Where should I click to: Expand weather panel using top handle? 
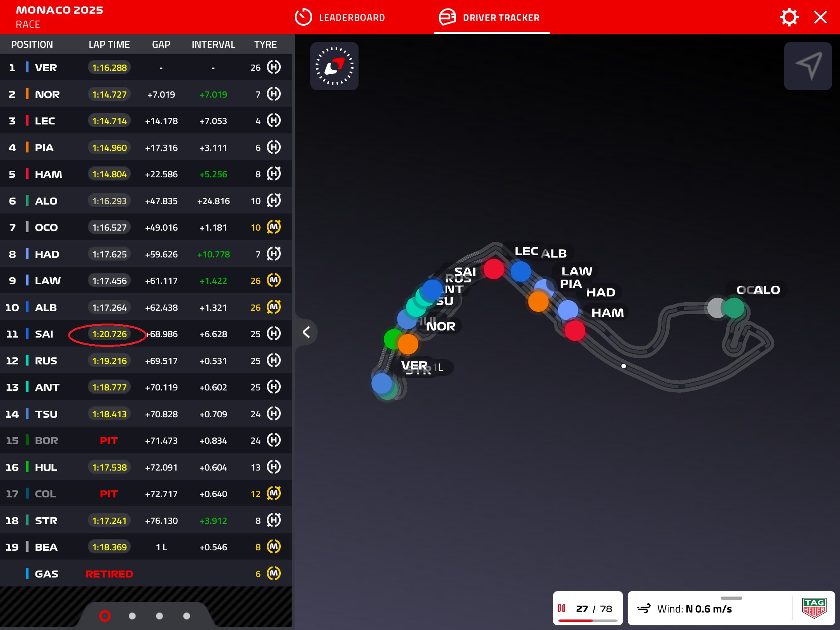pyautogui.click(x=731, y=598)
